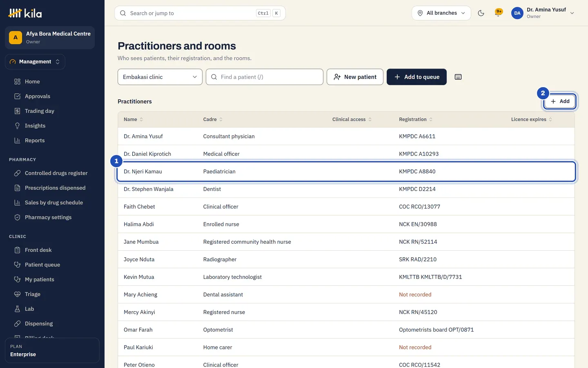Go to Dispensing

click(x=39, y=323)
